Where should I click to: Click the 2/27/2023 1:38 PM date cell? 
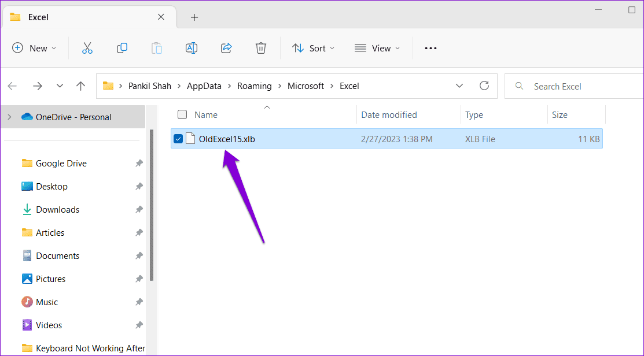tap(397, 139)
